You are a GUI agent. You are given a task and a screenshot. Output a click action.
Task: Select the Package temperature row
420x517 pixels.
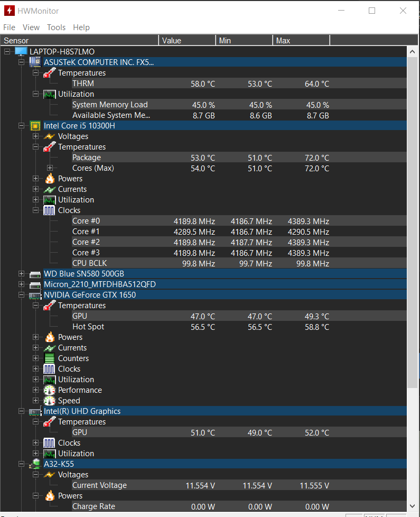(x=239, y=158)
